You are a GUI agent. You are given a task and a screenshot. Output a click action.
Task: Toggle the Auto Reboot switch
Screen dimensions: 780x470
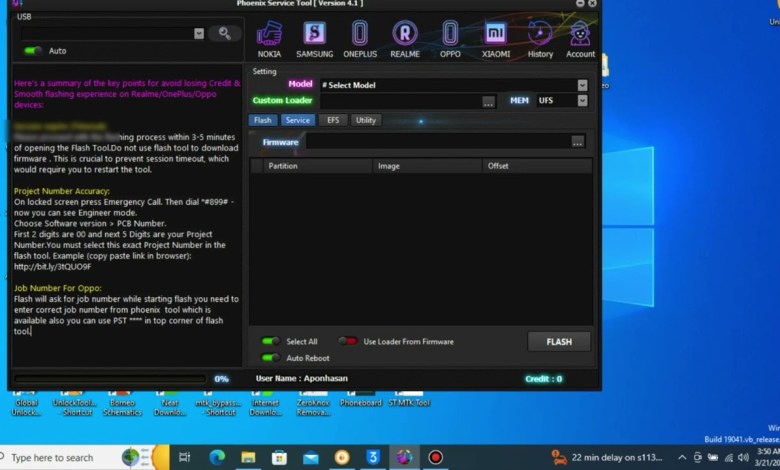pyautogui.click(x=271, y=358)
